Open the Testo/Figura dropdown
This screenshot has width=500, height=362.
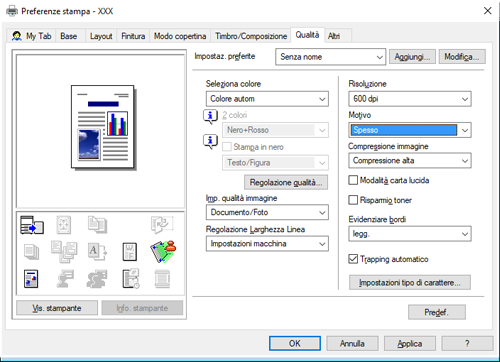pyautogui.click(x=275, y=163)
